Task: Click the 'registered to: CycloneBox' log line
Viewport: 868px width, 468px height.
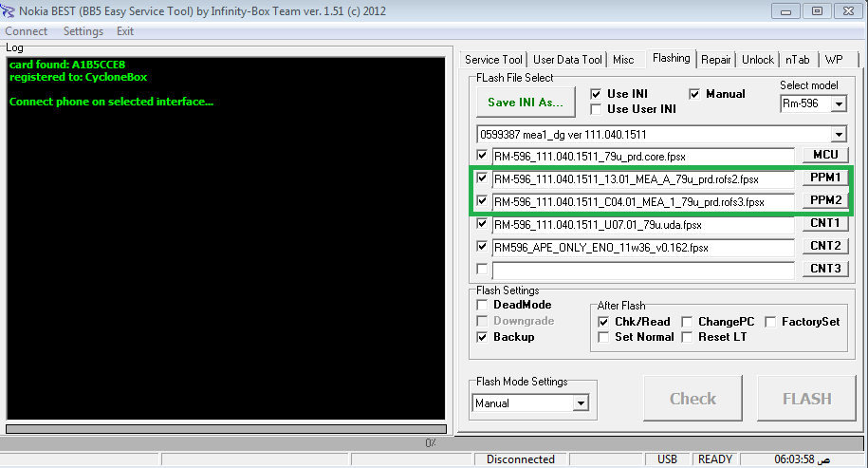Action: (78, 77)
